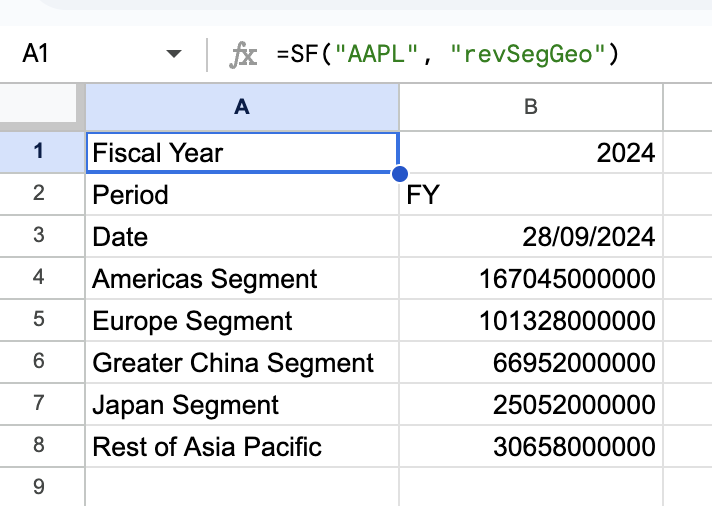Click value 25052000000
The image size is (712, 506).
coord(531,404)
